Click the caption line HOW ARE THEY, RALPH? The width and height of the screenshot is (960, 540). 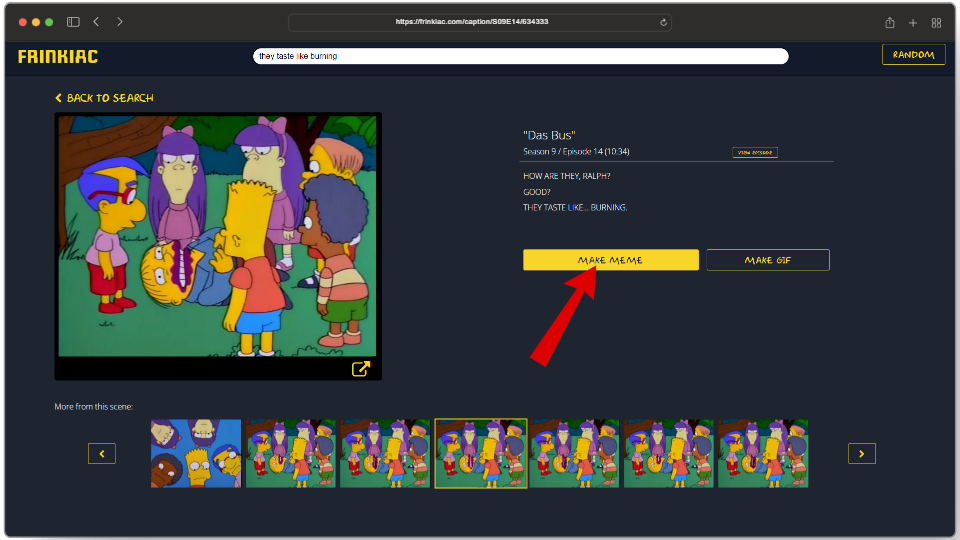[566, 176]
